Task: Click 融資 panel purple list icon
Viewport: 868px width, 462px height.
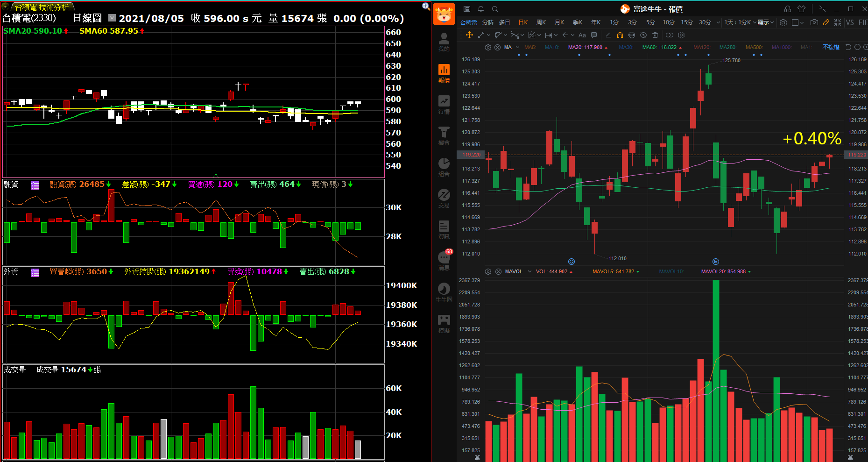Action: [35, 185]
